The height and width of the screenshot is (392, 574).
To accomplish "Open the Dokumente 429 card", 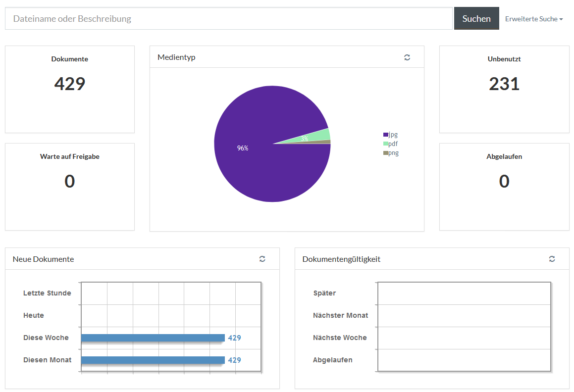I will (69, 89).
